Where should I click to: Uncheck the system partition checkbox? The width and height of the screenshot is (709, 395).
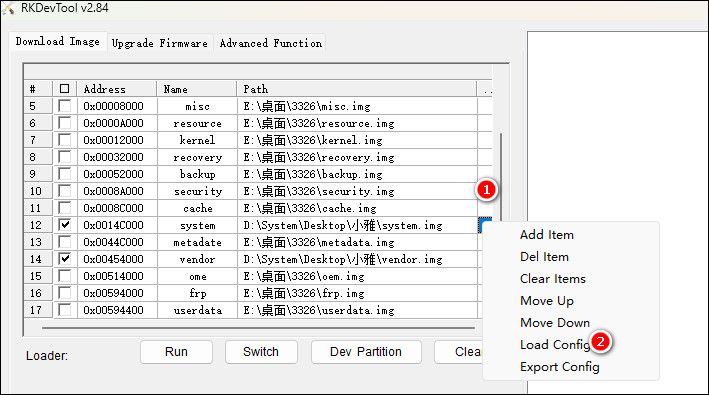[x=65, y=225]
